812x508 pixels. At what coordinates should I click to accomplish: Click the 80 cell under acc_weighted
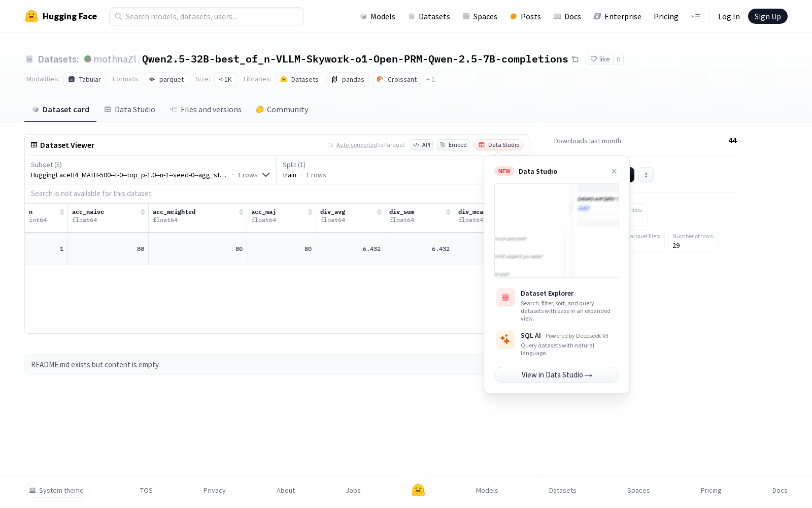pos(198,249)
